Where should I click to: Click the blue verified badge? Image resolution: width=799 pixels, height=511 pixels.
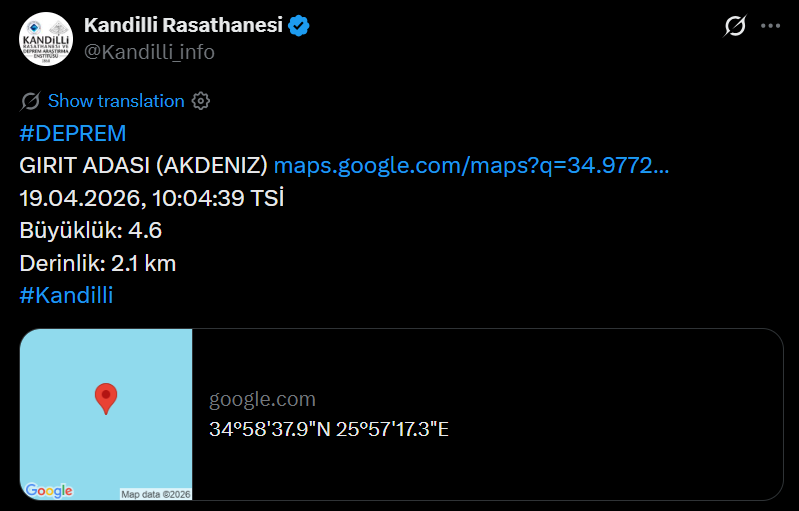pyautogui.click(x=299, y=27)
